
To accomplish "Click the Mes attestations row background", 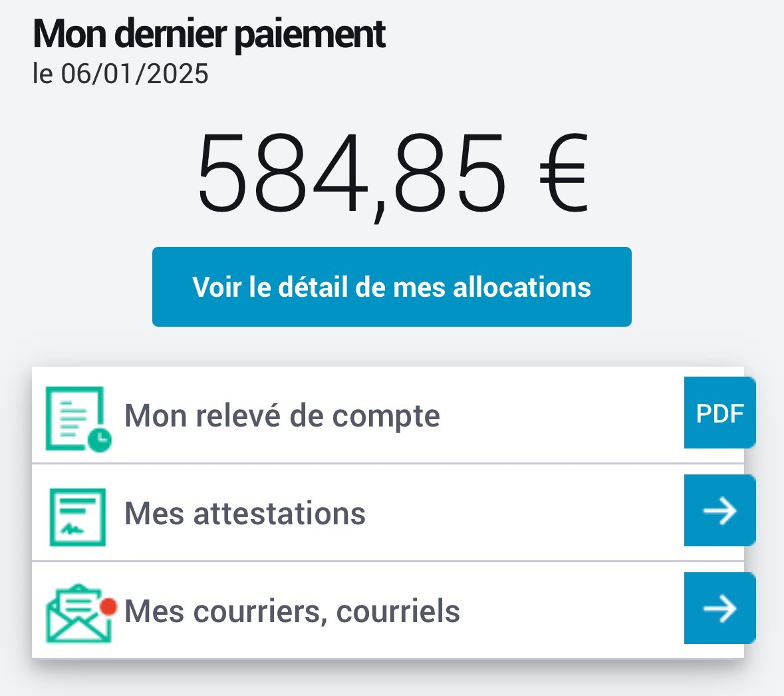I will point(388,513).
